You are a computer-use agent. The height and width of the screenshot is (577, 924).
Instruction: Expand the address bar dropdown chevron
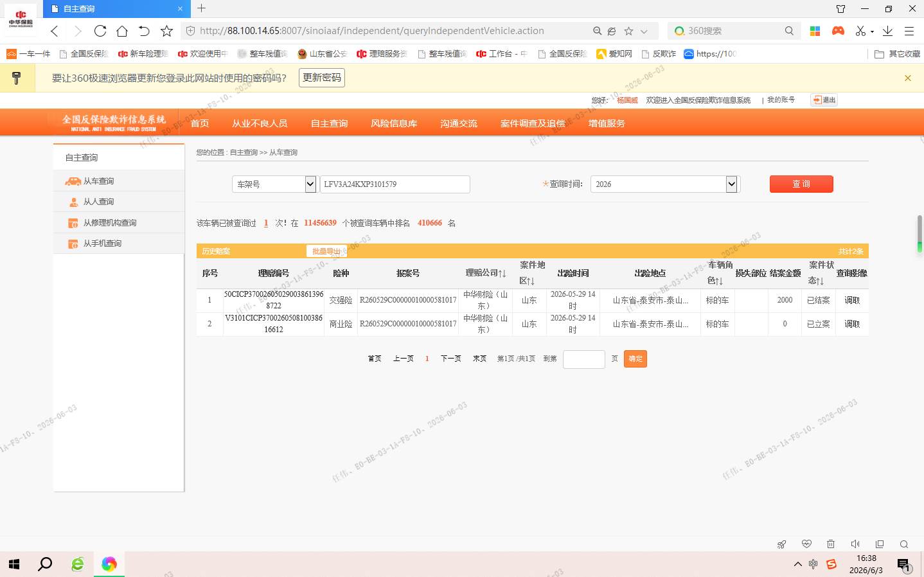[x=644, y=31]
